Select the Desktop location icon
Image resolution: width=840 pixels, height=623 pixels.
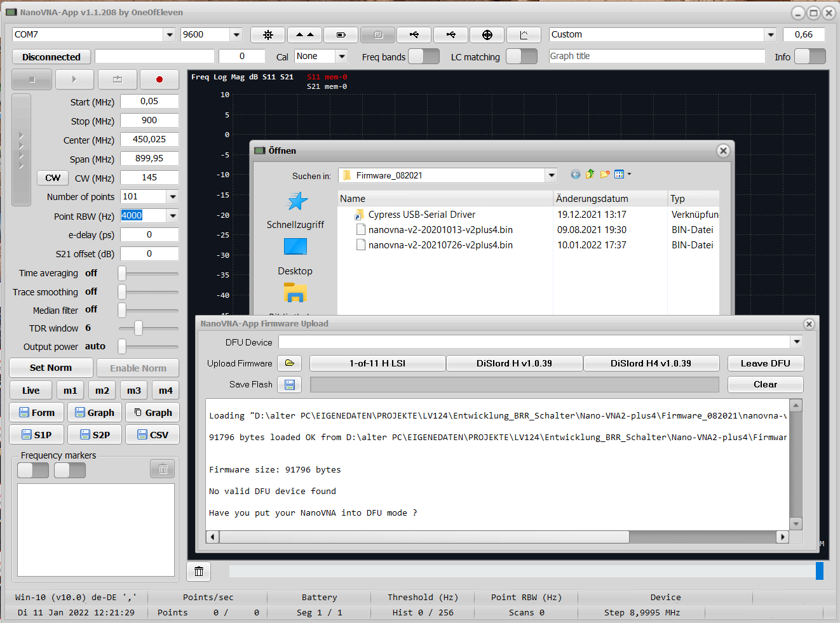point(295,247)
